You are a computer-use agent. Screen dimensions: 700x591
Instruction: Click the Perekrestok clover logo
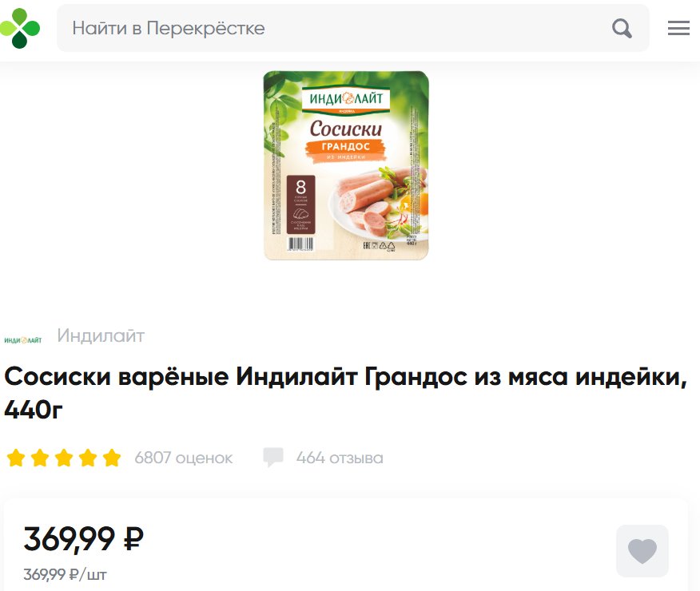(x=20, y=28)
